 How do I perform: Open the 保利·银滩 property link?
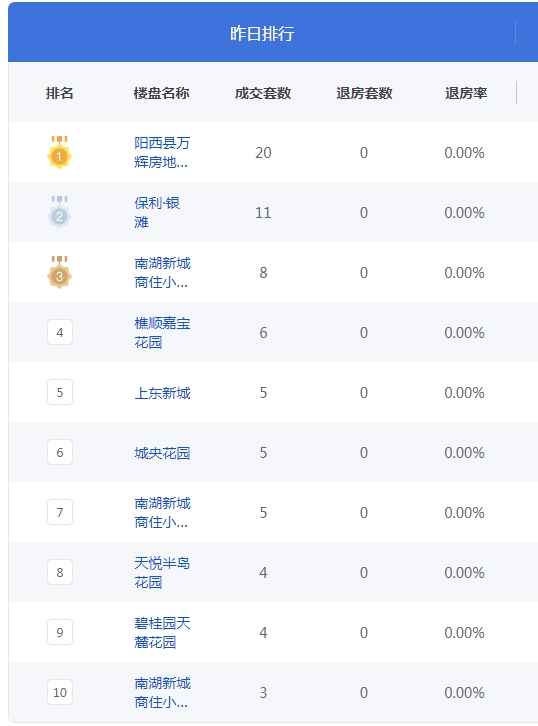point(157,212)
